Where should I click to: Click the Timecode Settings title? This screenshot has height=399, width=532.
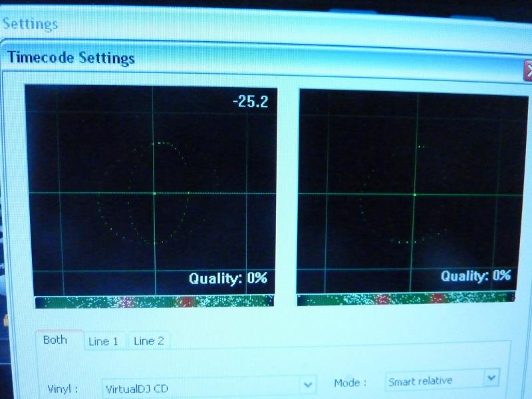coord(71,57)
